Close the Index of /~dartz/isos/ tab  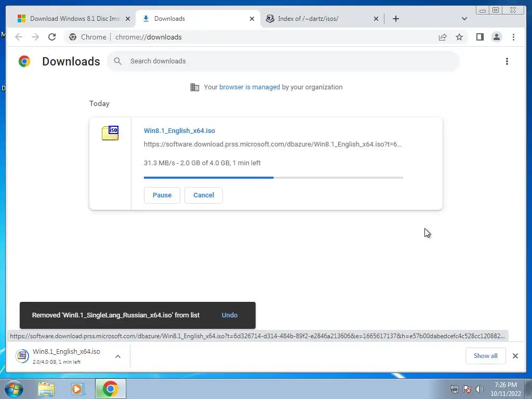(x=376, y=19)
